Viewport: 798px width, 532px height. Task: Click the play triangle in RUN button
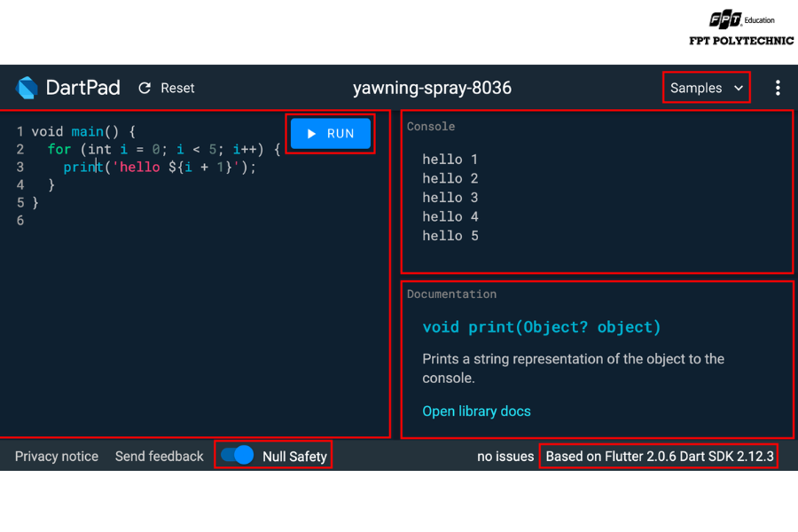[311, 133]
